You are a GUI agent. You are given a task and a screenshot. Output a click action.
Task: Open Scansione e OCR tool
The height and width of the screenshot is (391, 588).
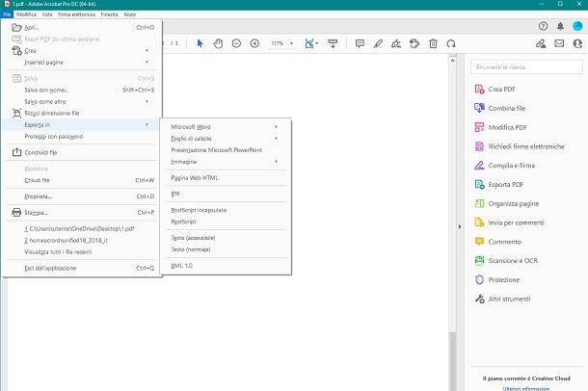click(x=506, y=261)
